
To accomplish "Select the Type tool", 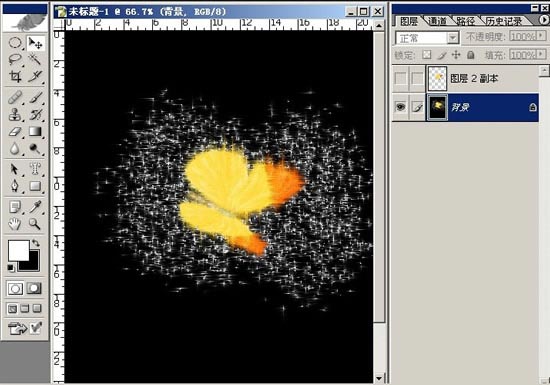I will click(x=35, y=169).
